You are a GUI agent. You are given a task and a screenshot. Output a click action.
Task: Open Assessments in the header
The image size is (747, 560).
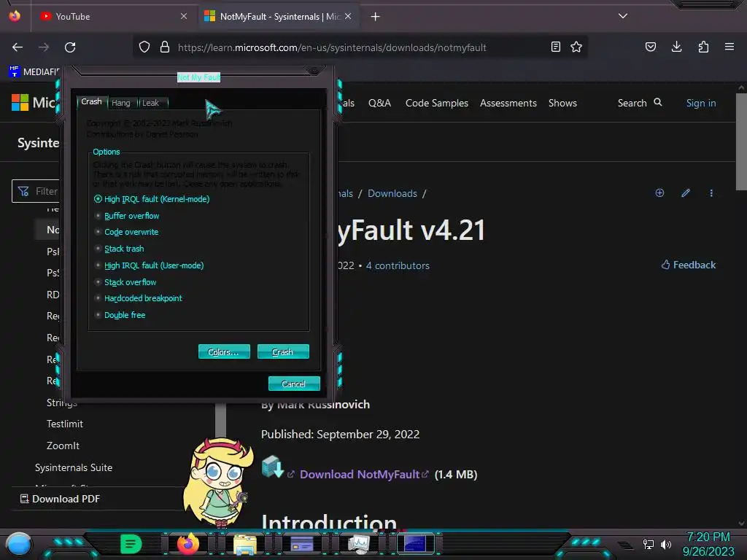(508, 103)
